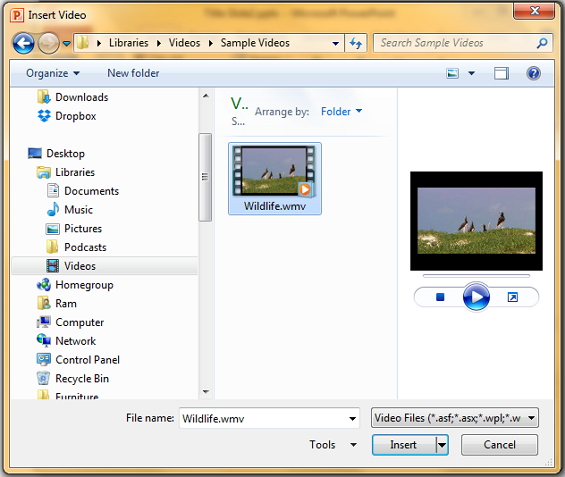Click the Recycle Bin icon
The width and height of the screenshot is (565, 477).
point(43,378)
